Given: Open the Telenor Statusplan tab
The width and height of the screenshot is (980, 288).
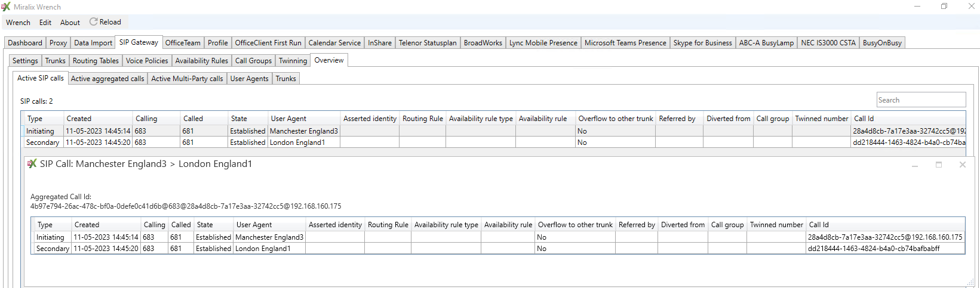Looking at the screenshot, I should click(428, 43).
